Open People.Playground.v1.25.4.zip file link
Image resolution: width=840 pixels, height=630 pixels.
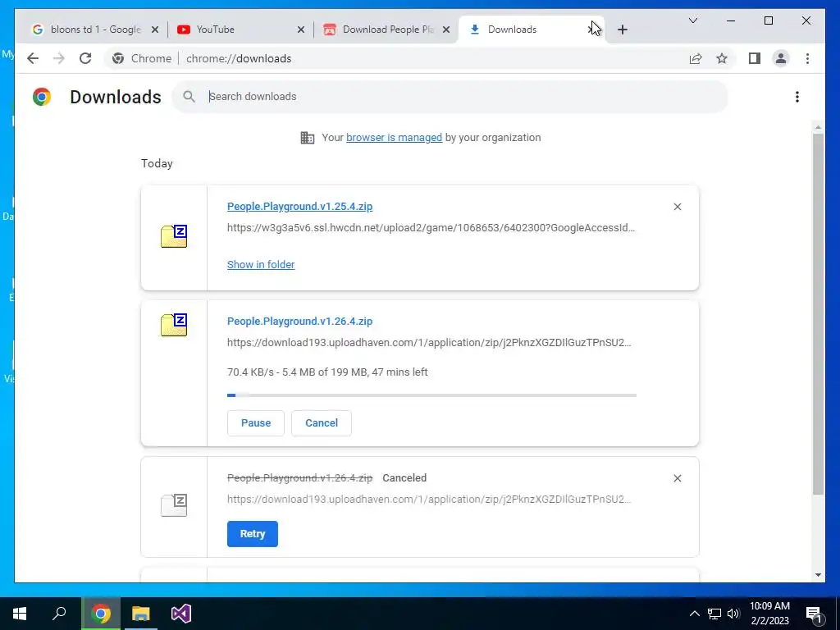(299, 207)
